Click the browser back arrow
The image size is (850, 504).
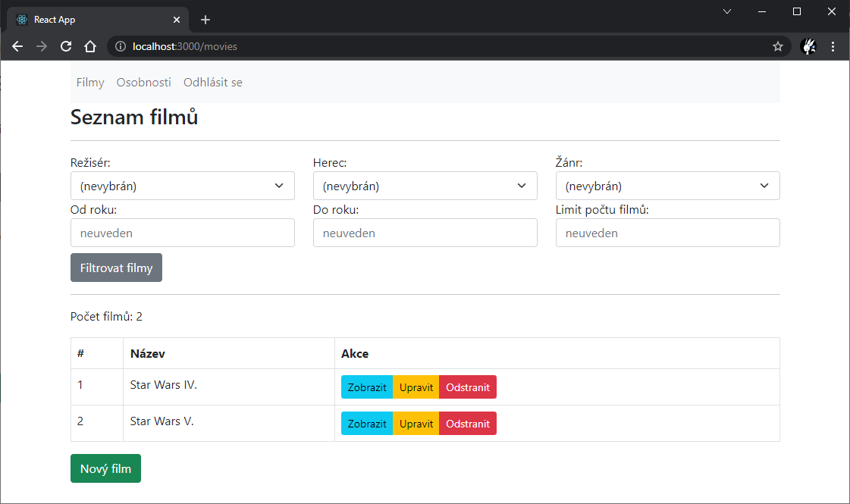coord(17,46)
